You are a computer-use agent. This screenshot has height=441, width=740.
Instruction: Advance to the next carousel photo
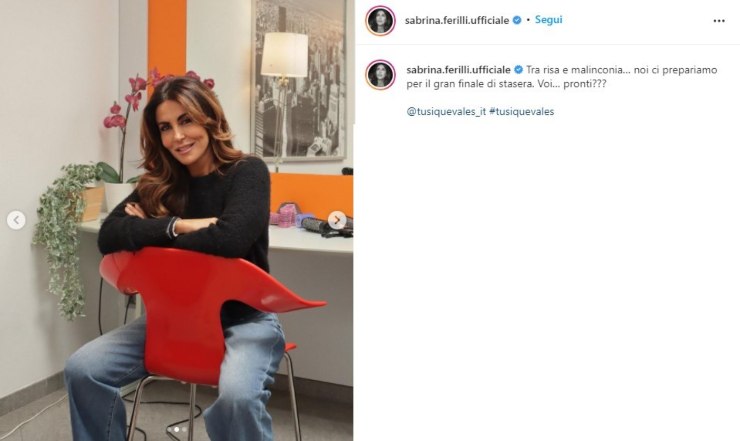tap(337, 220)
